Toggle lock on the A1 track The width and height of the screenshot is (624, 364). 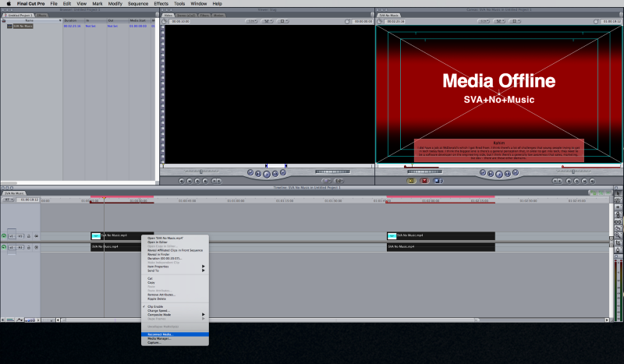click(x=29, y=247)
